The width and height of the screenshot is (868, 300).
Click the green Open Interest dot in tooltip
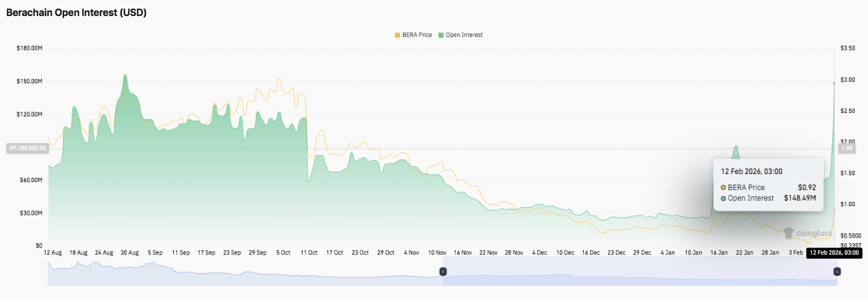[x=723, y=198]
